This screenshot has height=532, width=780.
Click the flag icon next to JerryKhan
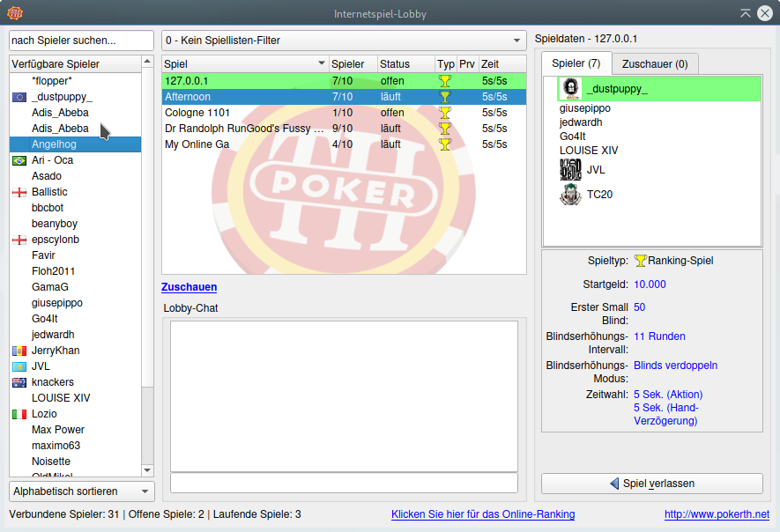click(19, 351)
